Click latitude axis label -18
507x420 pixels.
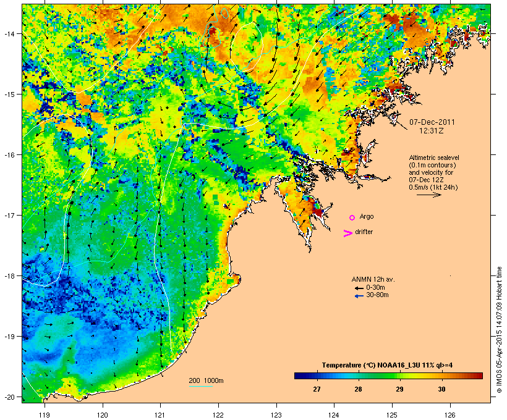coord(9,276)
